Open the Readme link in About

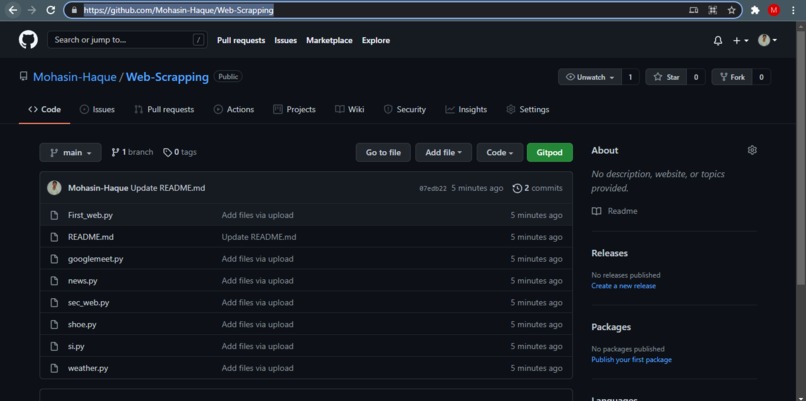tap(614, 211)
